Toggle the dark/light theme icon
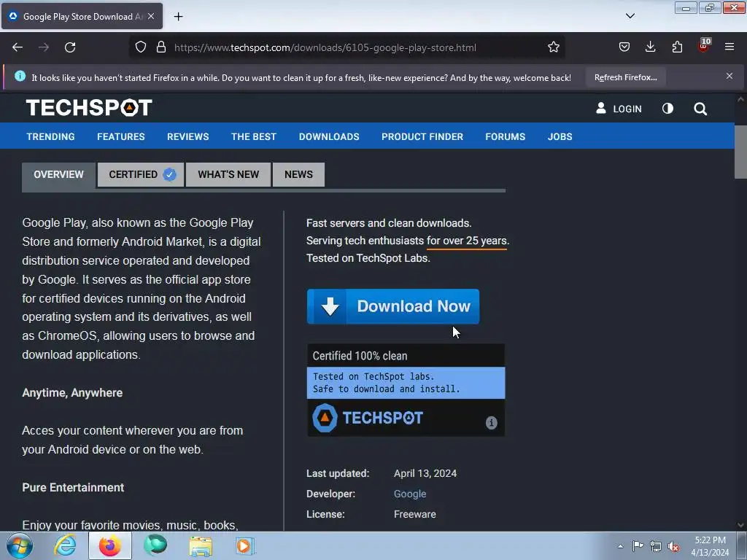The image size is (747, 560). pyautogui.click(x=668, y=109)
